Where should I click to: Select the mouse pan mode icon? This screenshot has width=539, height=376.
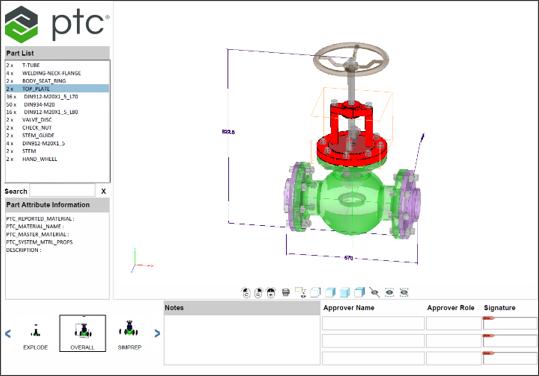(x=271, y=292)
